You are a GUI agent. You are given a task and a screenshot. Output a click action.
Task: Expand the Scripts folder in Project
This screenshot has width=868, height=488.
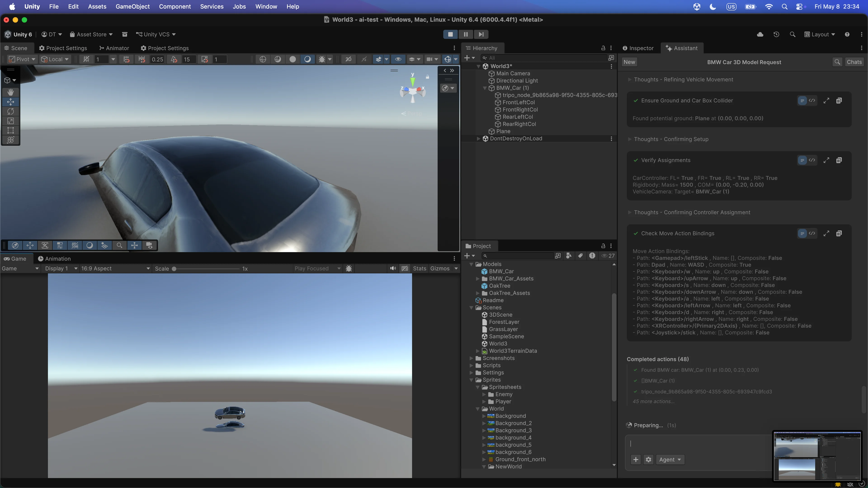click(471, 365)
